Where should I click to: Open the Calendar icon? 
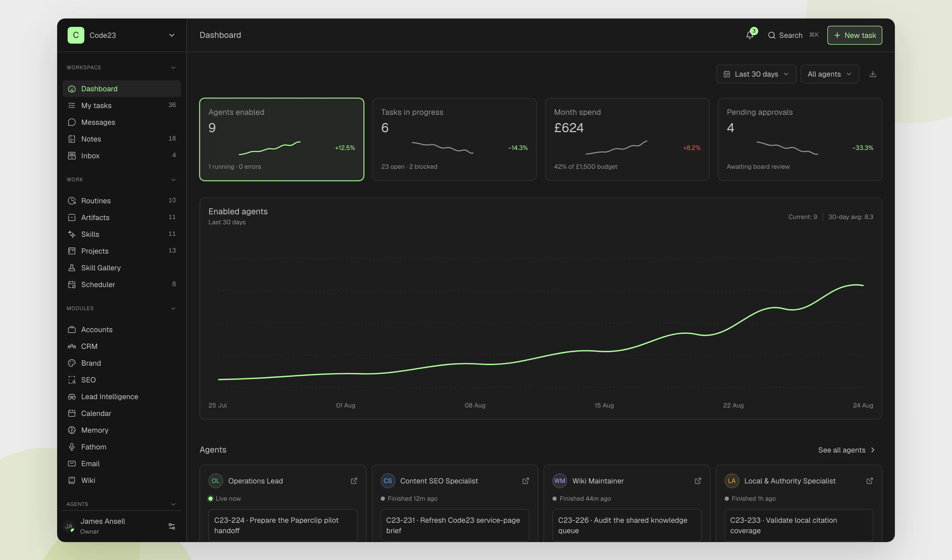72,413
